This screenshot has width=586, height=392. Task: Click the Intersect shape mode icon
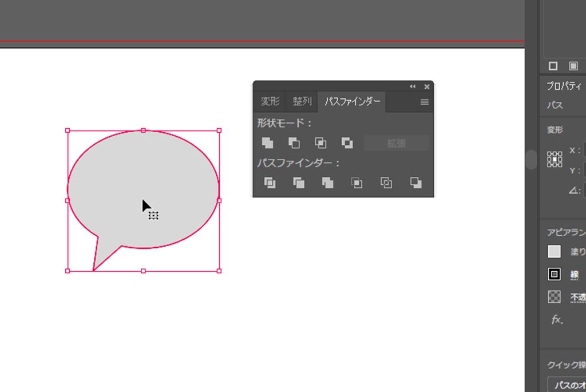tap(320, 142)
